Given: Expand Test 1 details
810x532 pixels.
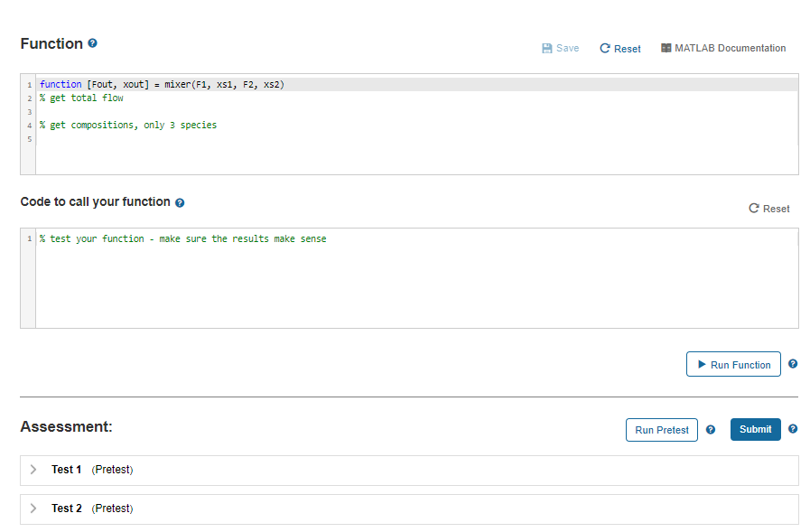Looking at the screenshot, I should pos(33,469).
